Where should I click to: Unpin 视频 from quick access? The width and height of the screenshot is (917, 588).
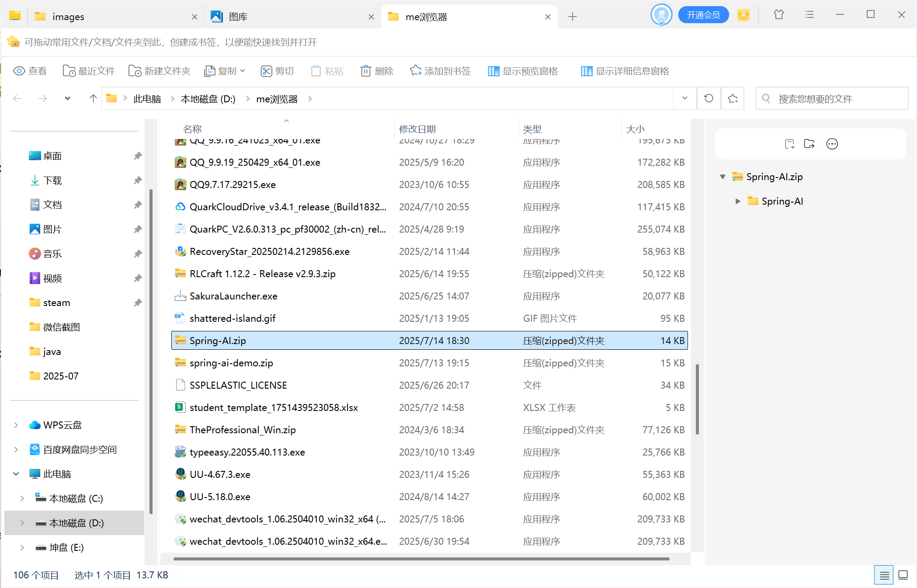pos(138,278)
